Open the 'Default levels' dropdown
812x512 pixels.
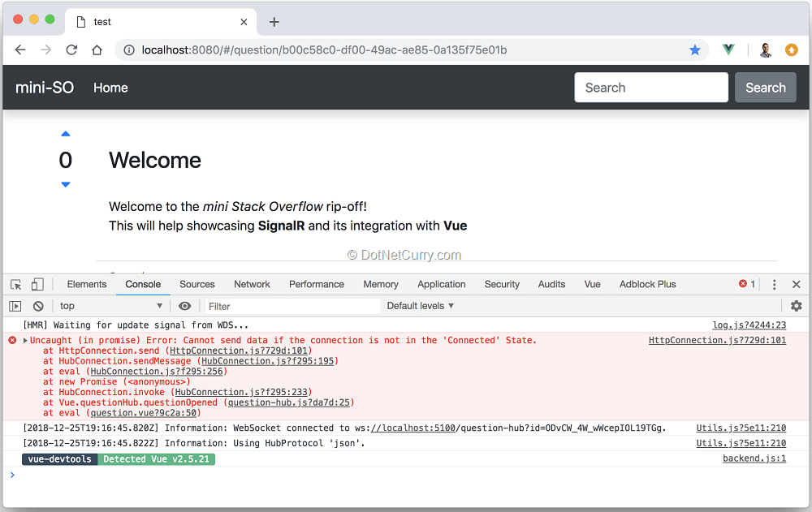pyautogui.click(x=420, y=306)
